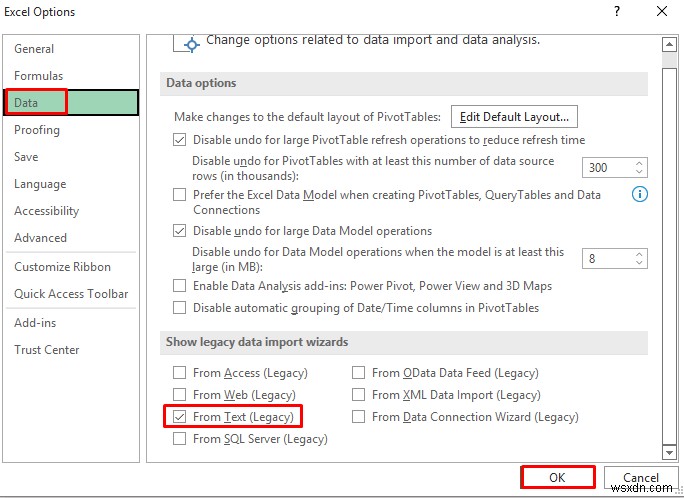Enable Data Analysis add-ins checkbox

(180, 286)
